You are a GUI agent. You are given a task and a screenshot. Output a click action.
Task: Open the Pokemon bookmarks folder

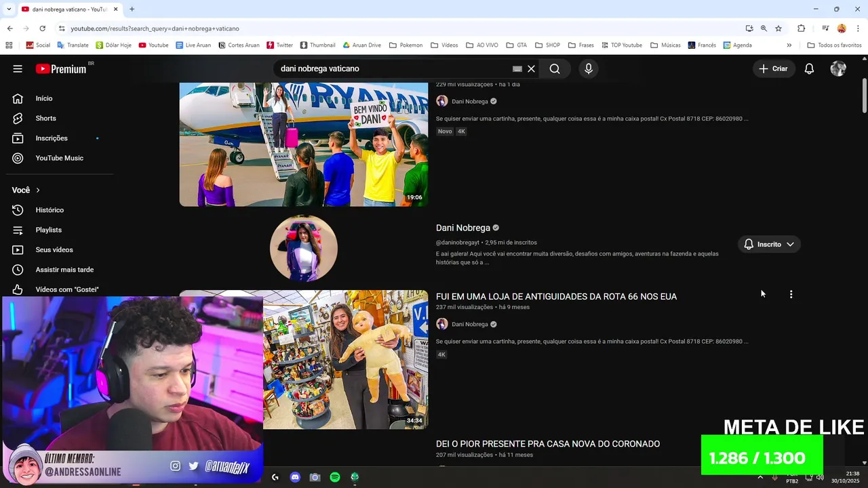(x=406, y=45)
